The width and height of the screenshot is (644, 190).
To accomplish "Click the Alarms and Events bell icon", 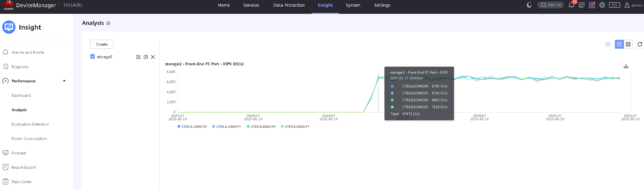I will click(6, 52).
